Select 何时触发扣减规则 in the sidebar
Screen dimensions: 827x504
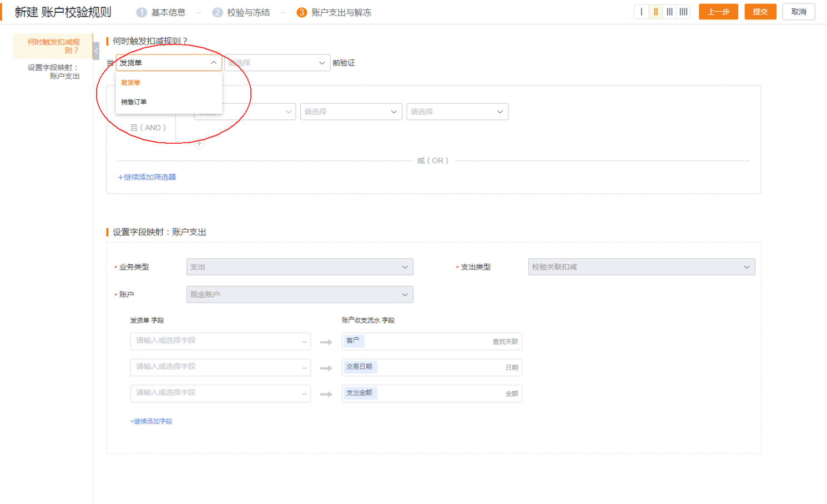(53, 46)
